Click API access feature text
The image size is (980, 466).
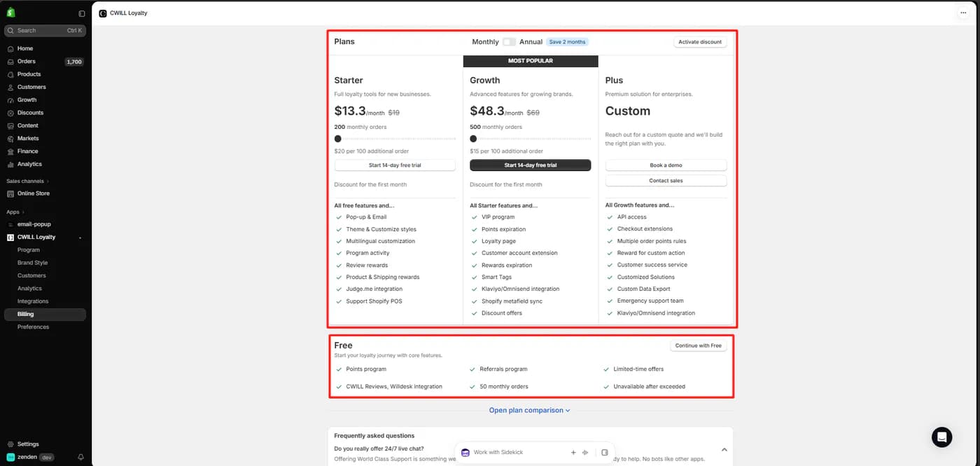[632, 217]
